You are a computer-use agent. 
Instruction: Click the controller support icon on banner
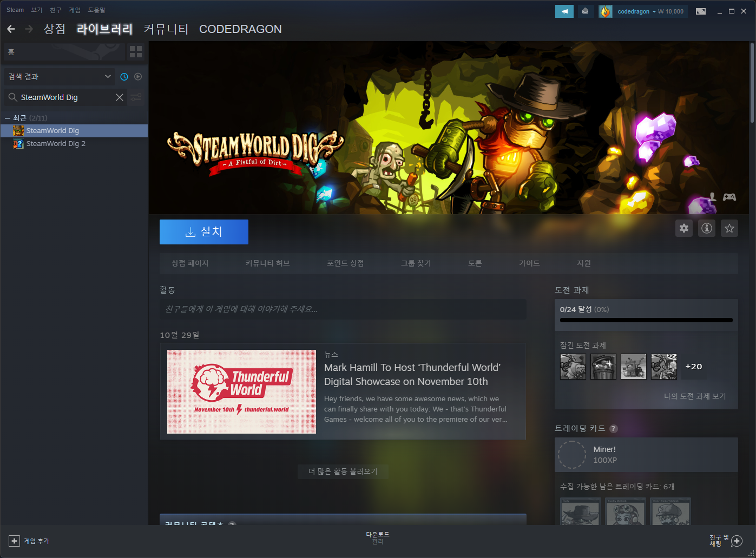click(729, 197)
